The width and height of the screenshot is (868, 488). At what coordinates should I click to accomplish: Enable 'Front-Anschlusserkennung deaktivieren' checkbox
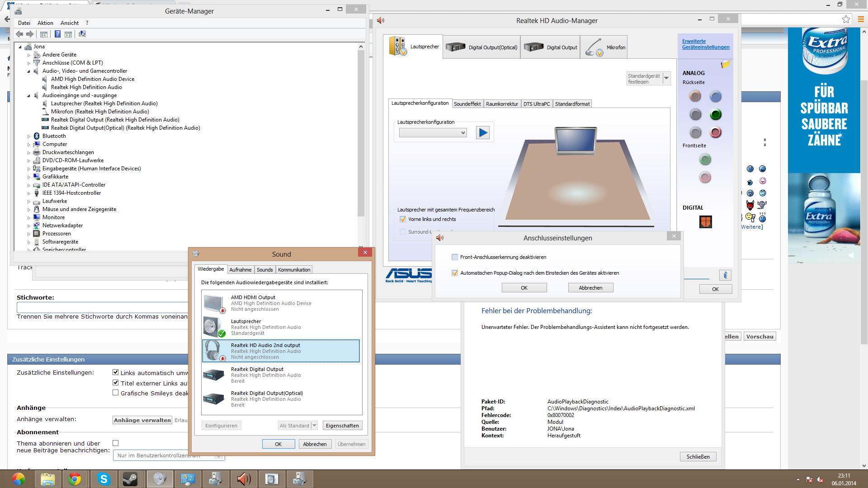click(x=455, y=258)
